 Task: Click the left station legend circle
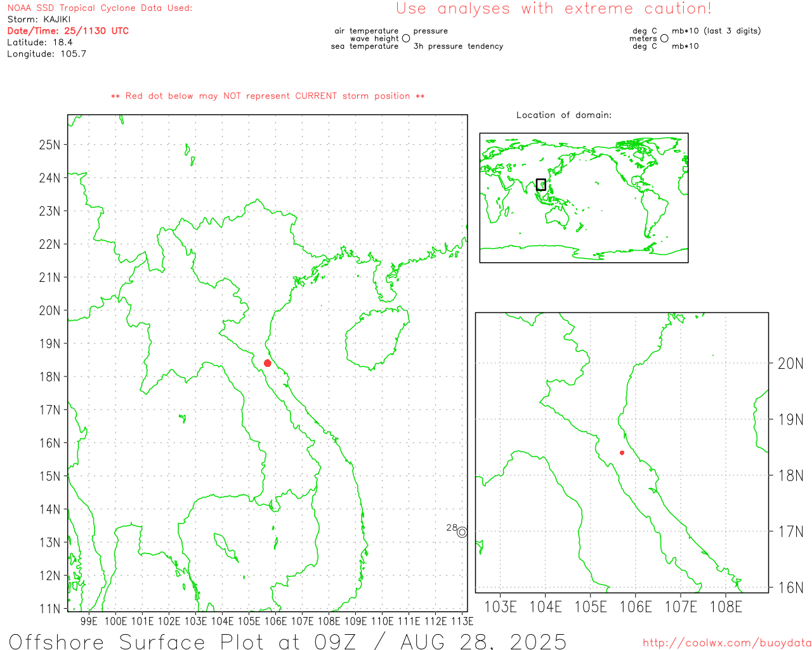click(406, 38)
